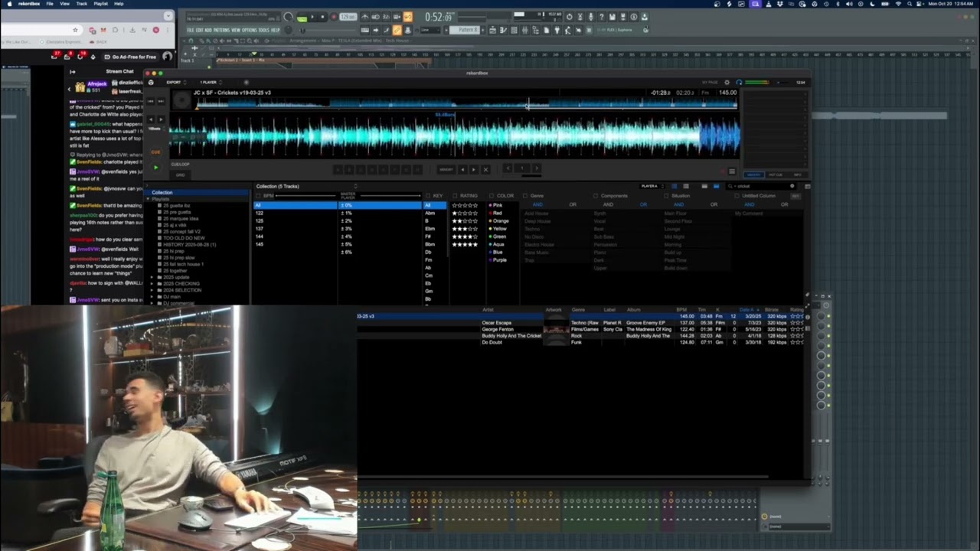Select the Aqua color filter
Screen dimensions: 980x551
[x=498, y=244]
